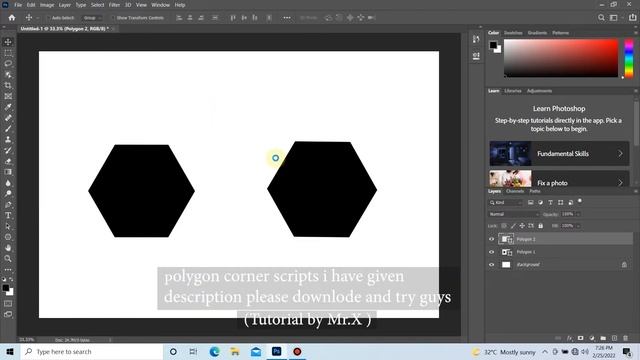Viewport: 640px width, 360px height.
Task: Expand the Fix a photo chevron
Action: point(620,182)
